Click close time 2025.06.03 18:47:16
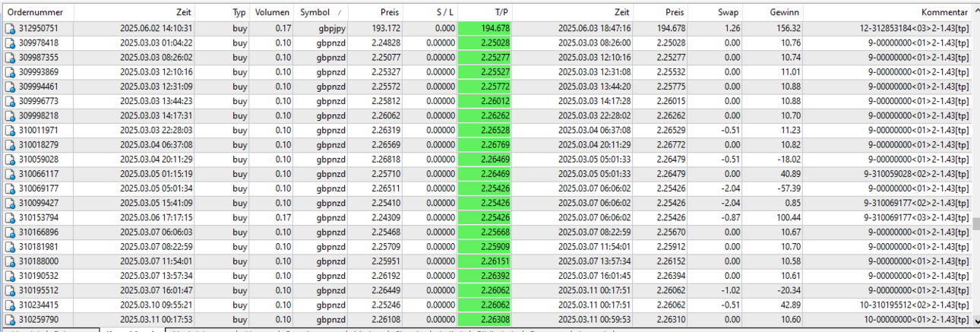Viewport: 980px width, 332px height. [594, 28]
